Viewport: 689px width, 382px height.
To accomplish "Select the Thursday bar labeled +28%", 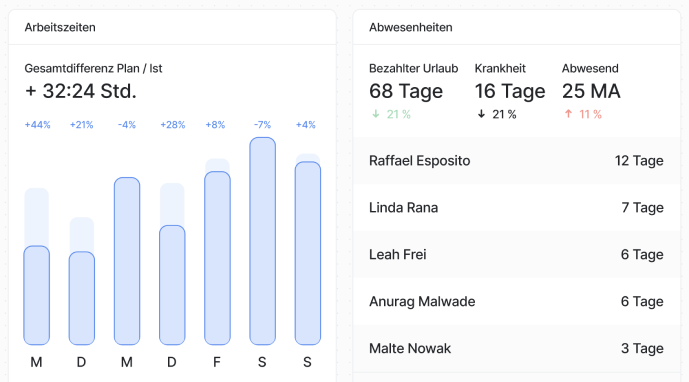I will click(172, 285).
